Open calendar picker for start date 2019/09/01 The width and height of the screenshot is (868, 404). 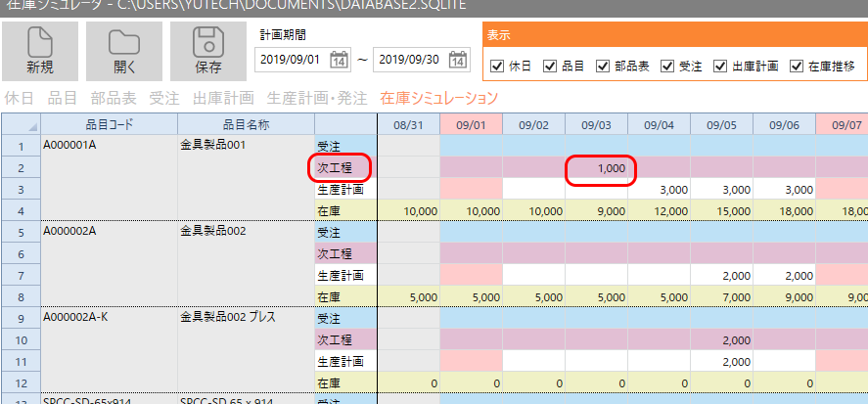coord(340,60)
